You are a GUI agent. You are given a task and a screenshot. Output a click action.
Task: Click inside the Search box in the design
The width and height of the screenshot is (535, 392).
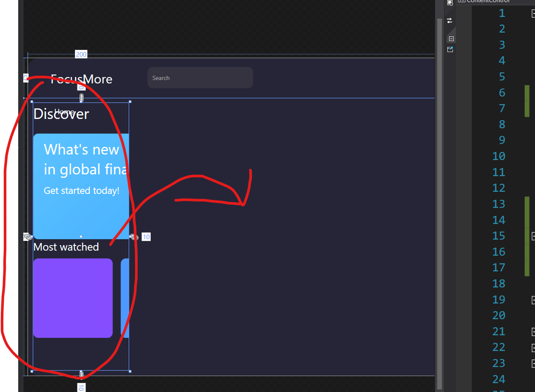pyautogui.click(x=200, y=77)
